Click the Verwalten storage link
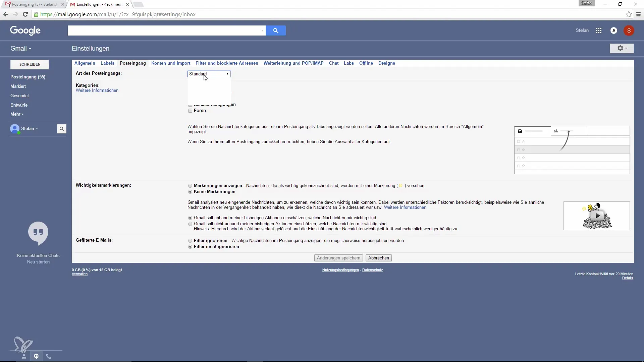The width and height of the screenshot is (644, 362). [x=79, y=274]
